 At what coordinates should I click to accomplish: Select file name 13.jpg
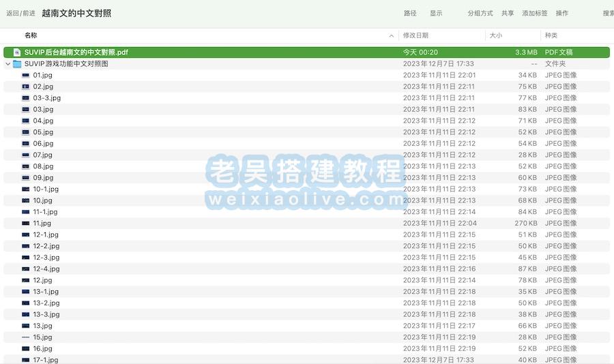tap(43, 326)
